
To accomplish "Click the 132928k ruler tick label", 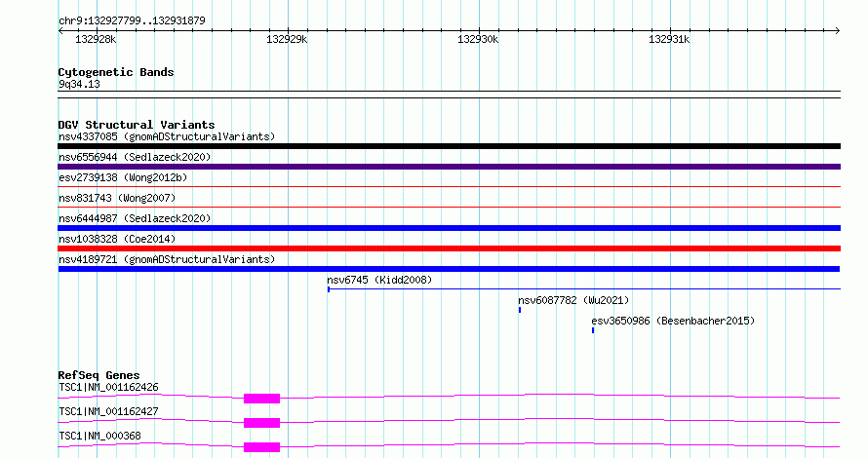I will (x=96, y=39).
